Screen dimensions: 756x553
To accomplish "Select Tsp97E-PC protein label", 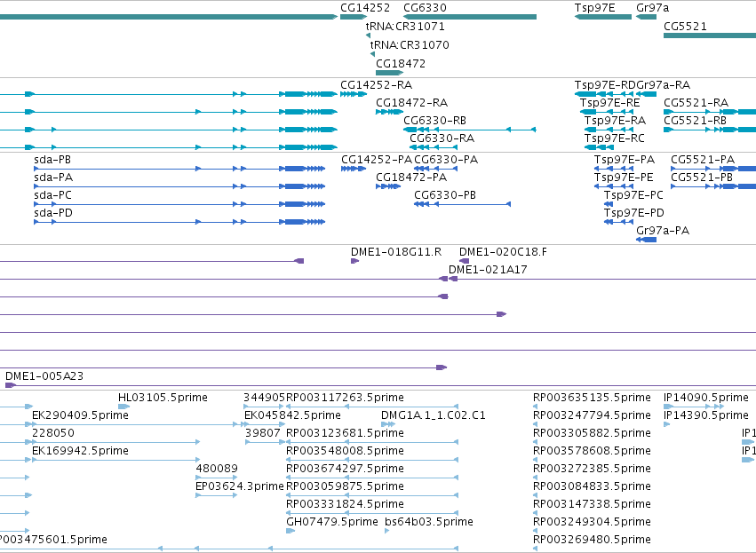I will pos(633,195).
